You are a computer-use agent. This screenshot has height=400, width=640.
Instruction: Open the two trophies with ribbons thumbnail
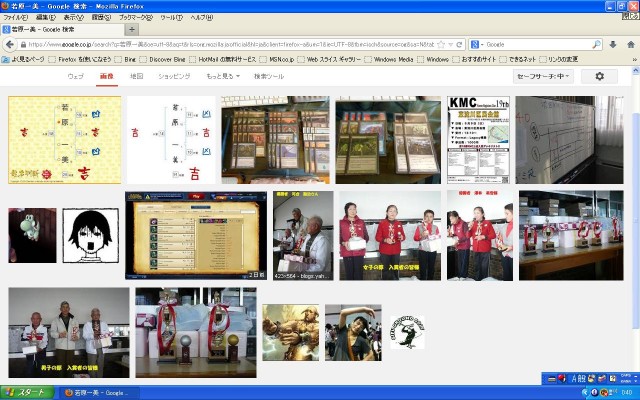click(196, 333)
